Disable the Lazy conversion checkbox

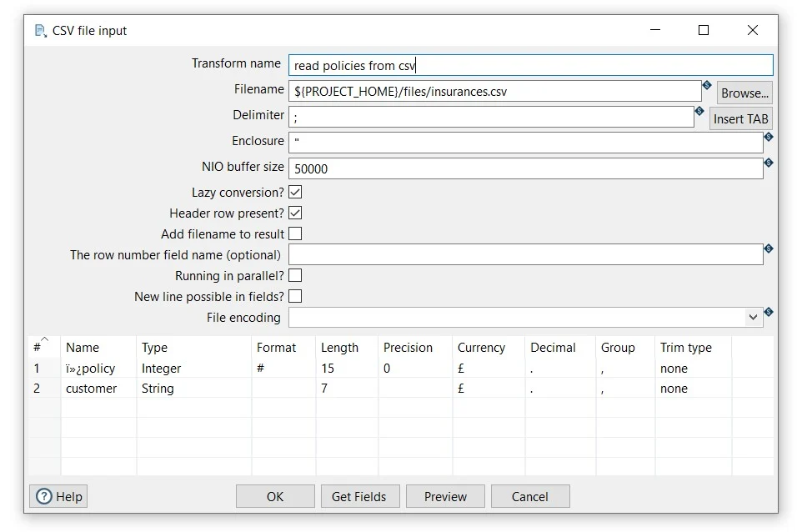tap(295, 192)
